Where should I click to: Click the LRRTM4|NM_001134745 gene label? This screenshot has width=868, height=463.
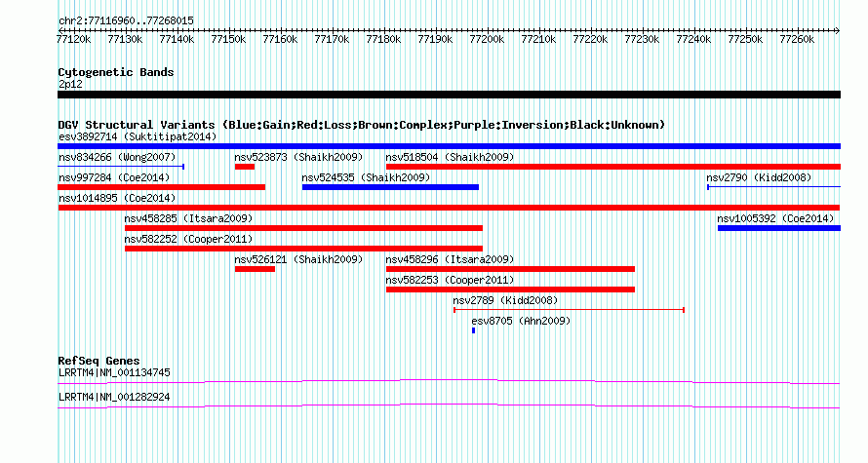pyautogui.click(x=114, y=372)
